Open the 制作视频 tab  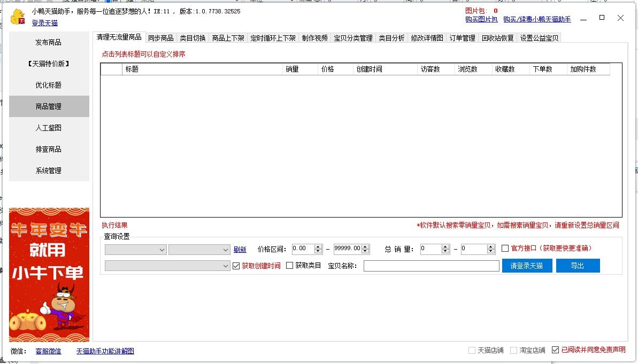(x=314, y=38)
